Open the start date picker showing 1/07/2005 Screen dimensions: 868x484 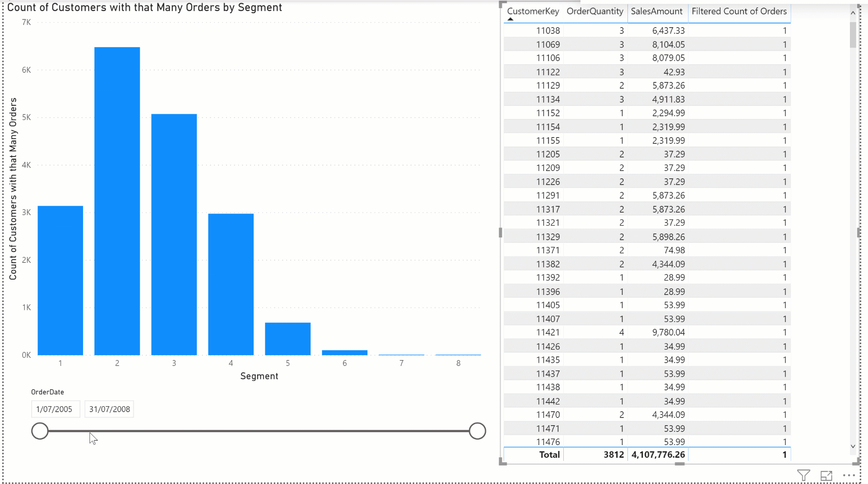pyautogui.click(x=55, y=409)
